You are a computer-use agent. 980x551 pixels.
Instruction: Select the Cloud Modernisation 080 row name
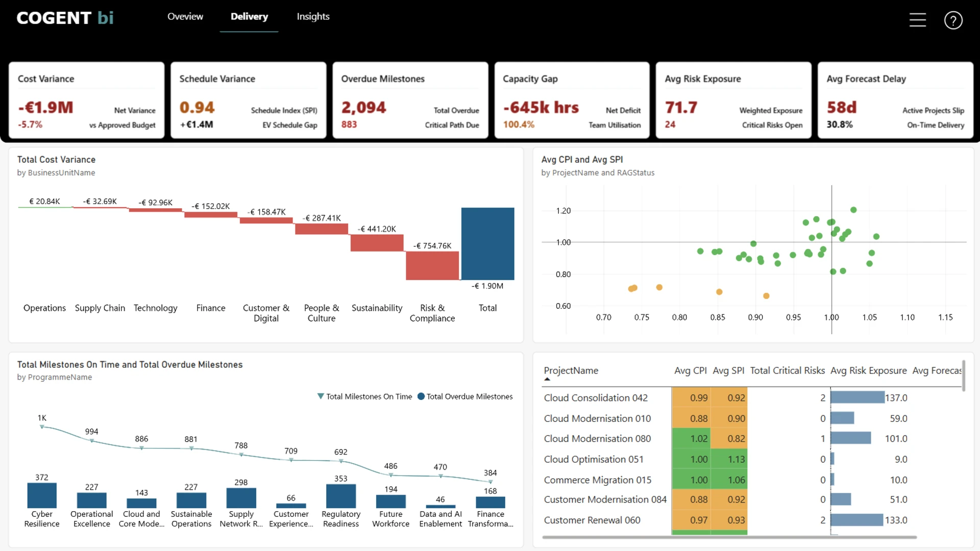597,439
